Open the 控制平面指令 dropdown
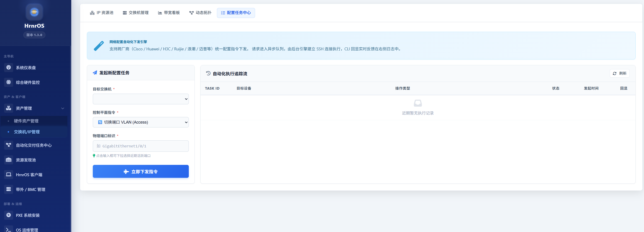Viewport: 644px width, 232px height. pos(140,122)
